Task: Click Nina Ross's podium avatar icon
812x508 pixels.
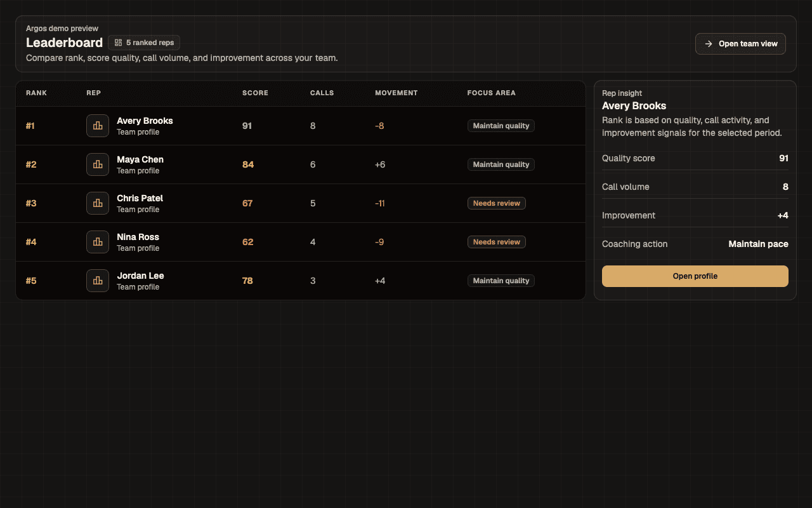Action: (98, 242)
